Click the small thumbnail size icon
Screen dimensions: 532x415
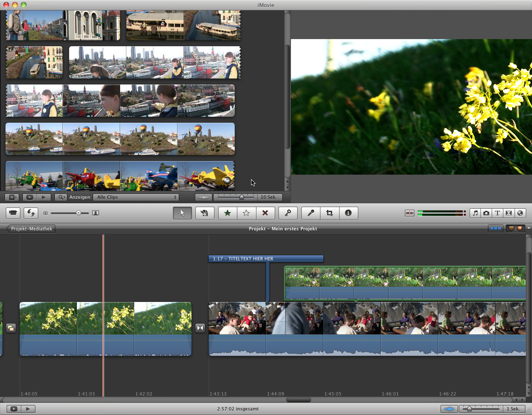46,213
